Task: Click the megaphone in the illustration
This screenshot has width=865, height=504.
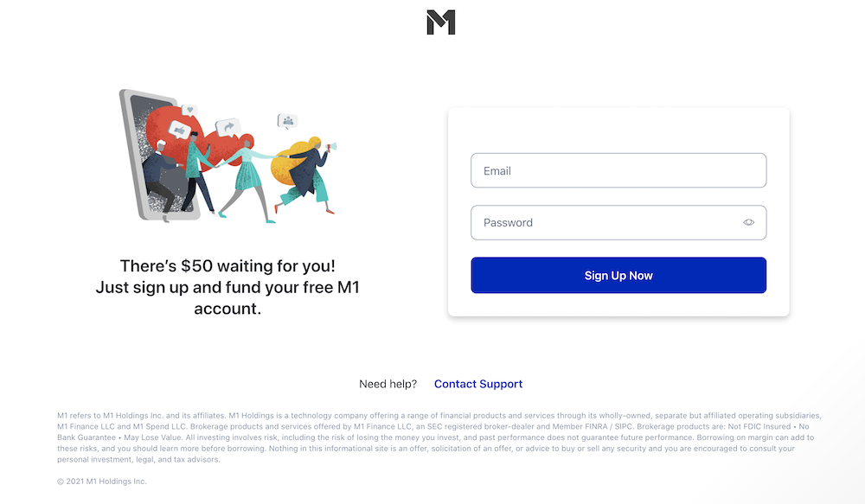Action: [331, 147]
